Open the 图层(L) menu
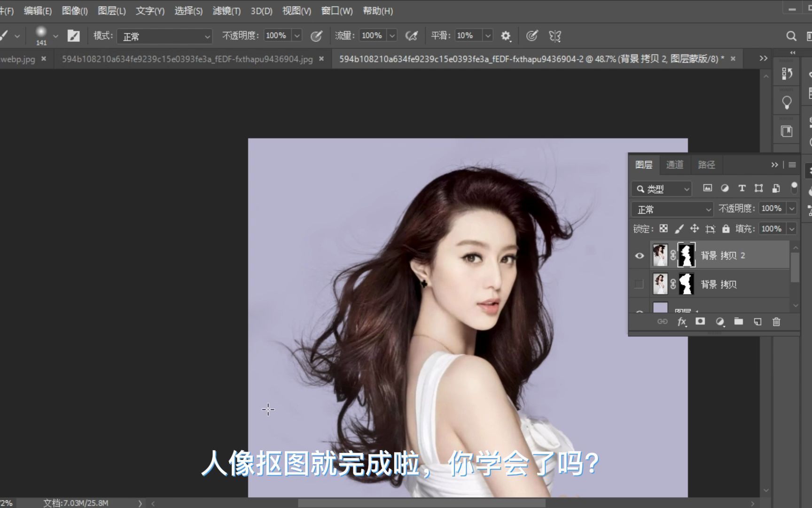Viewport: 812px width, 508px height. 111,11
